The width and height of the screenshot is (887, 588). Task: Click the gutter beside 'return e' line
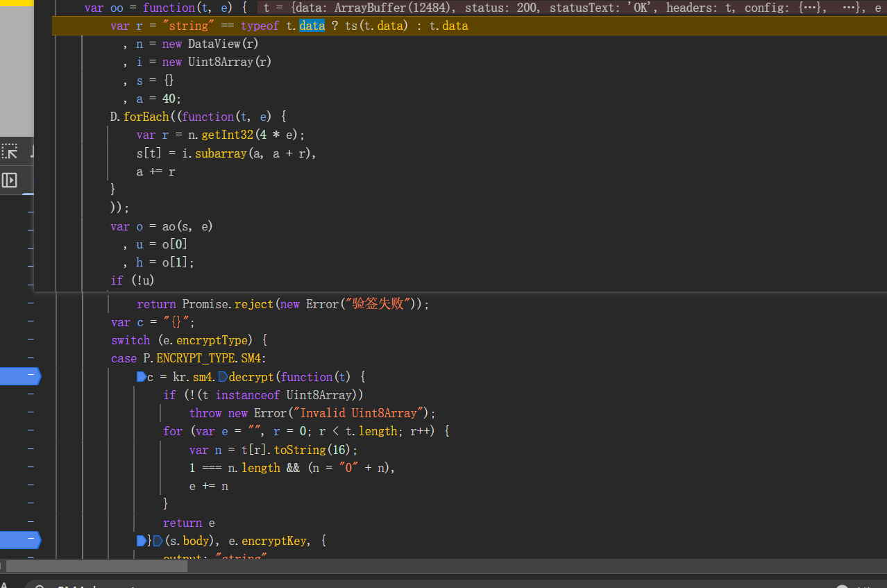[x=31, y=522]
